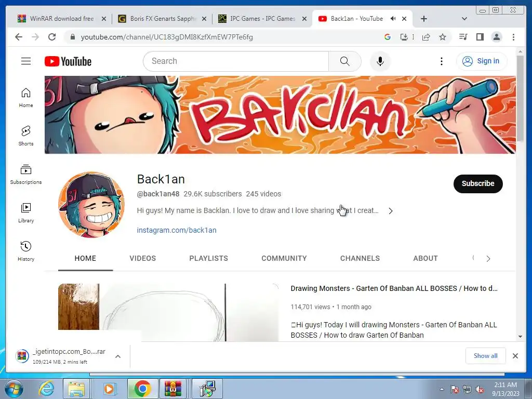Open Windows Start button
The width and height of the screenshot is (532, 399).
pyautogui.click(x=13, y=389)
